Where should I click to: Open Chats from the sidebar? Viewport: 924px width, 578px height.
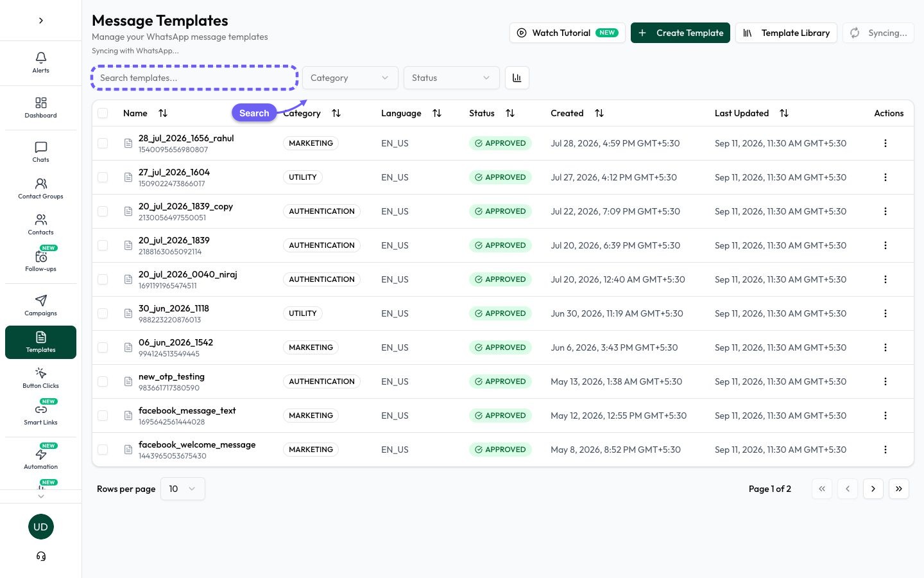[x=40, y=152]
